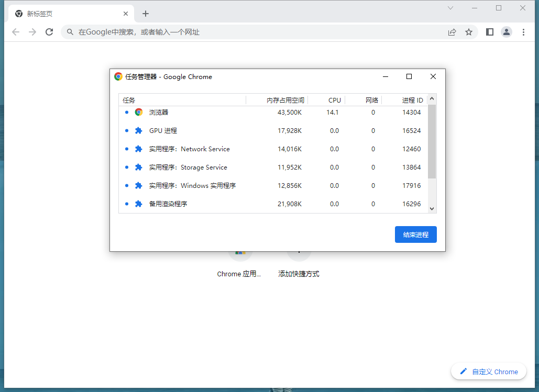Click process ID 13864
This screenshot has width=539, height=392.
click(412, 167)
